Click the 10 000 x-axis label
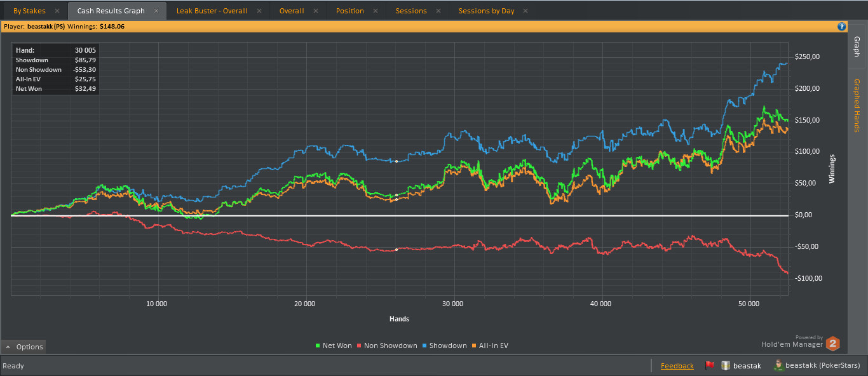 pos(156,304)
